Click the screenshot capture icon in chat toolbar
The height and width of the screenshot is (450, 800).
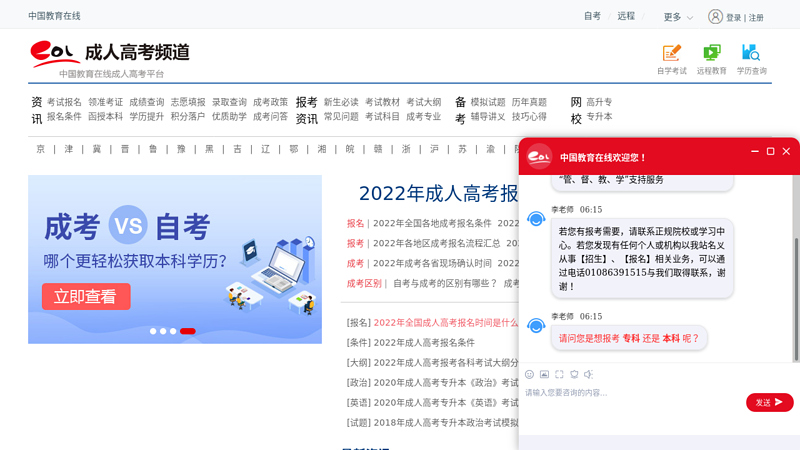coord(559,374)
